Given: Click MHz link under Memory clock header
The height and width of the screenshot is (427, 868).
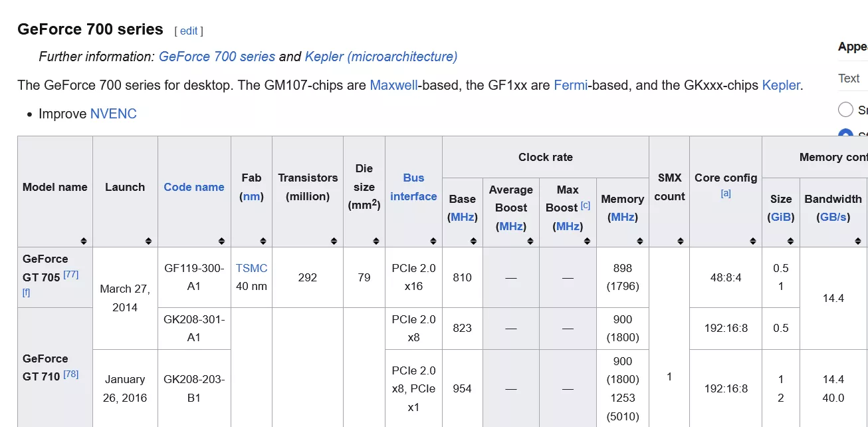Looking at the screenshot, I should click(623, 217).
